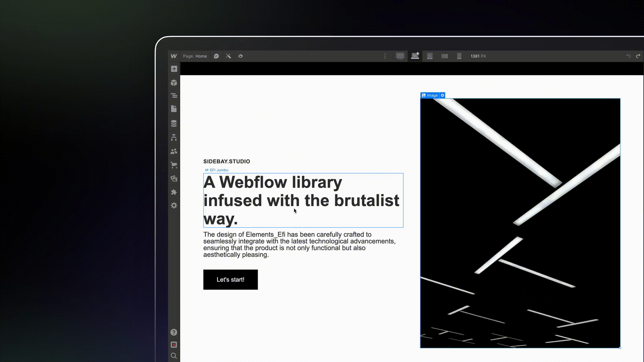Image resolution: width=644 pixels, height=362 pixels.
Task: Open the Page: Home dropdown
Action: click(195, 56)
